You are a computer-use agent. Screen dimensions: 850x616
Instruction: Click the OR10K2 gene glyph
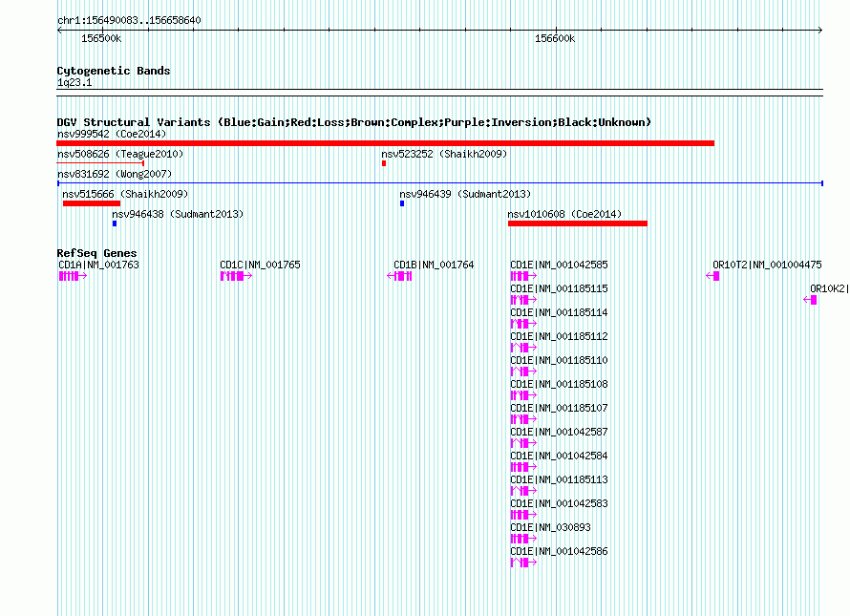tap(810, 300)
